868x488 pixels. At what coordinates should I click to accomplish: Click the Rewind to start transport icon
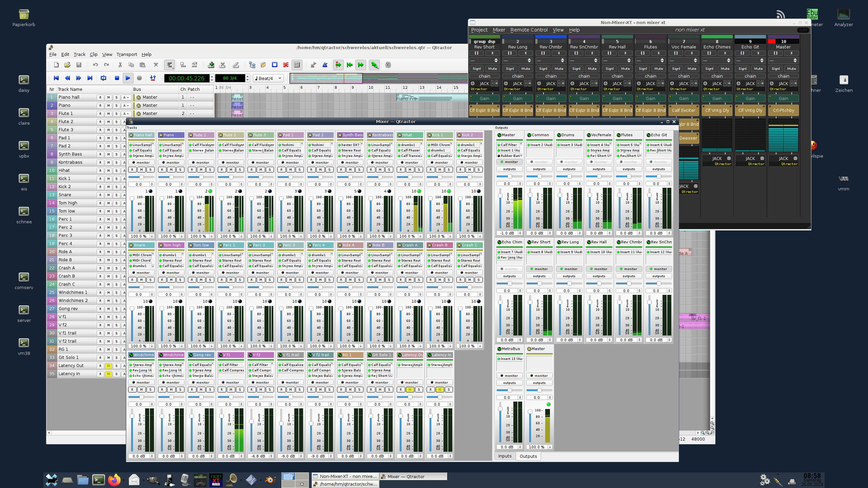(56, 78)
